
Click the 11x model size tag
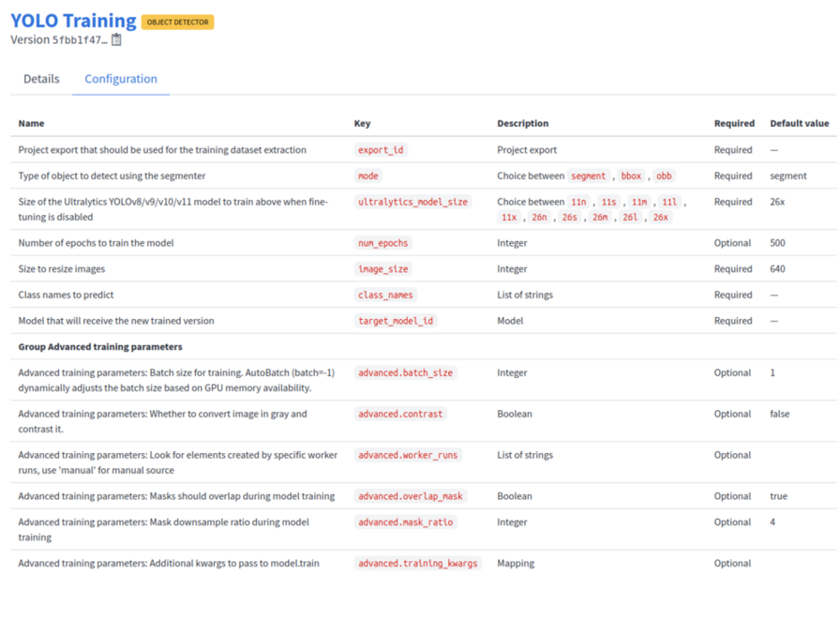(x=509, y=218)
